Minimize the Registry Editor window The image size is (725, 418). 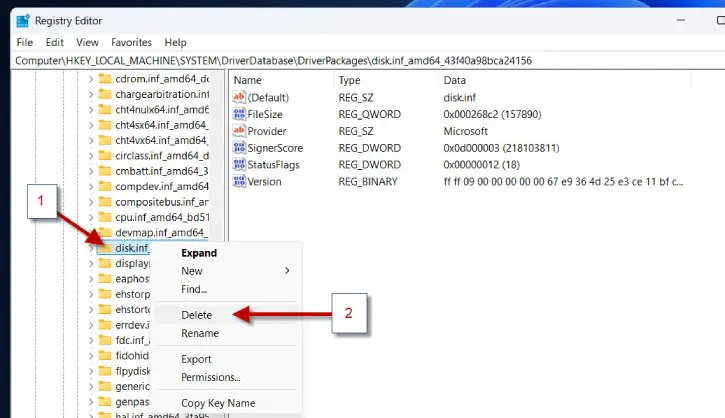click(x=681, y=20)
